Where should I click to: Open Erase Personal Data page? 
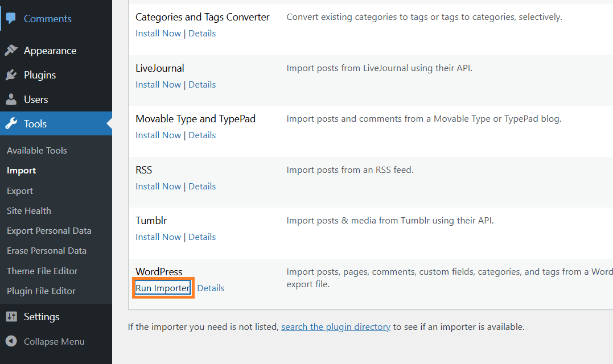pyautogui.click(x=47, y=250)
